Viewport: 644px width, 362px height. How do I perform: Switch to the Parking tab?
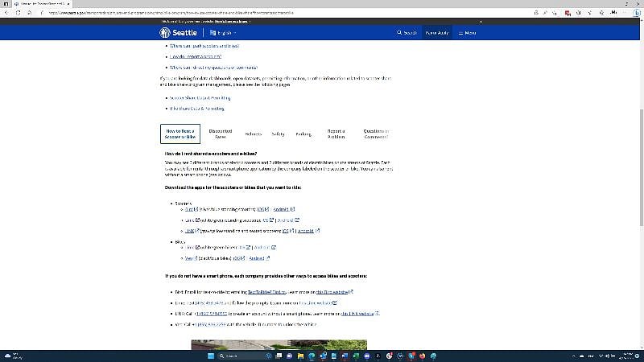point(303,134)
